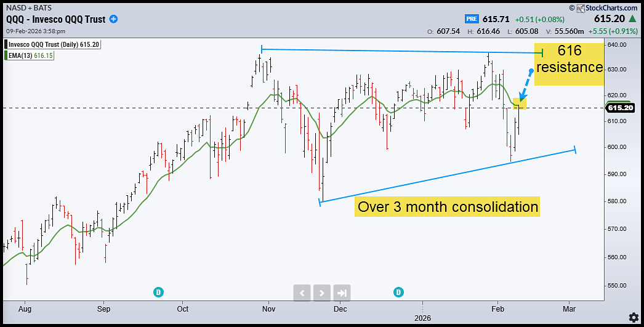This screenshot has width=644, height=327.
Task: Click the QQQ - Invesco QQQ Trust title
Action: click(55, 19)
